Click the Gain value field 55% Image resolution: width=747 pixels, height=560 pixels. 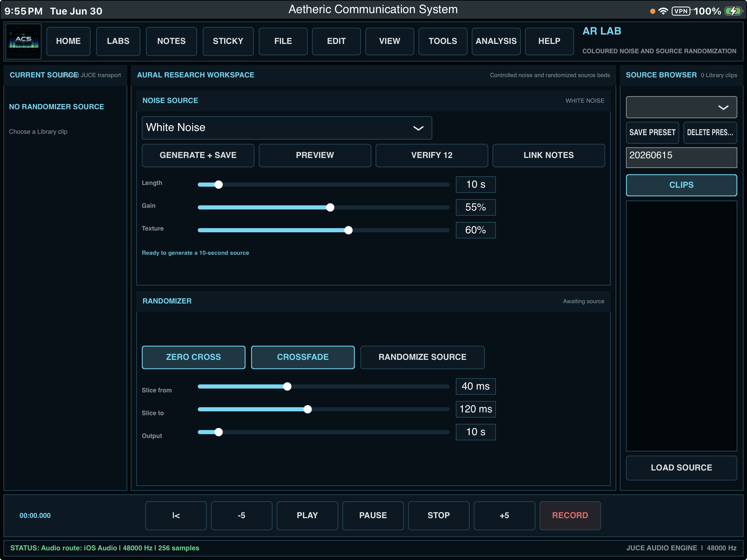click(x=476, y=207)
